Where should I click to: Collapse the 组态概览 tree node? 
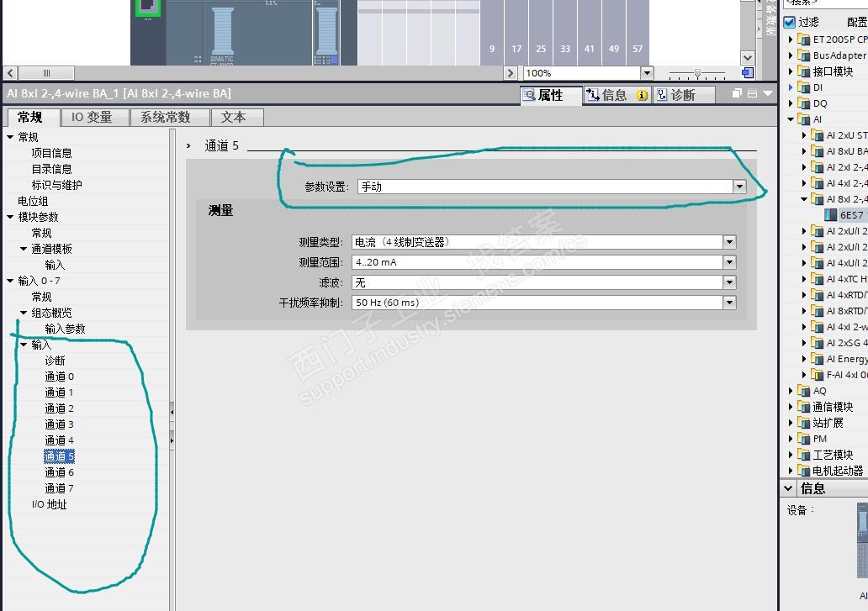tap(24, 313)
